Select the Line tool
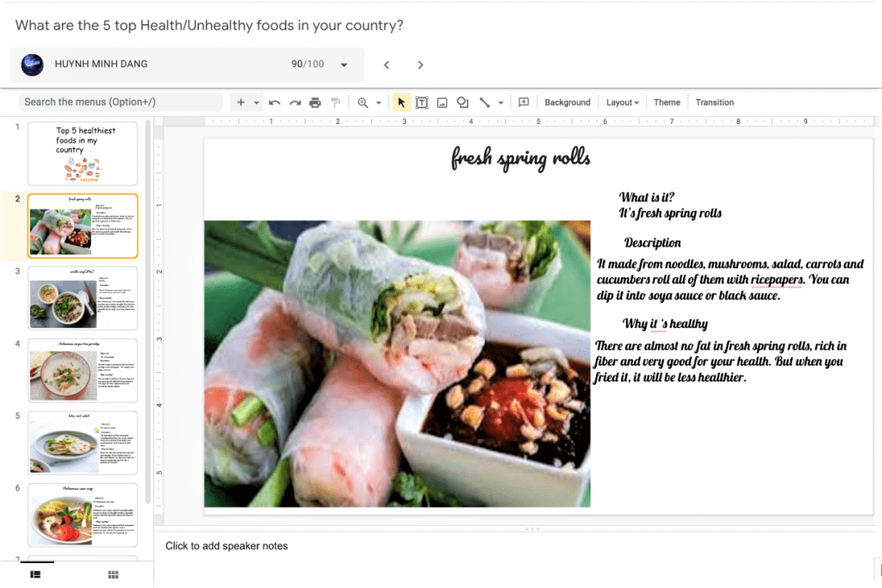The height and width of the screenshot is (588, 882). point(483,102)
